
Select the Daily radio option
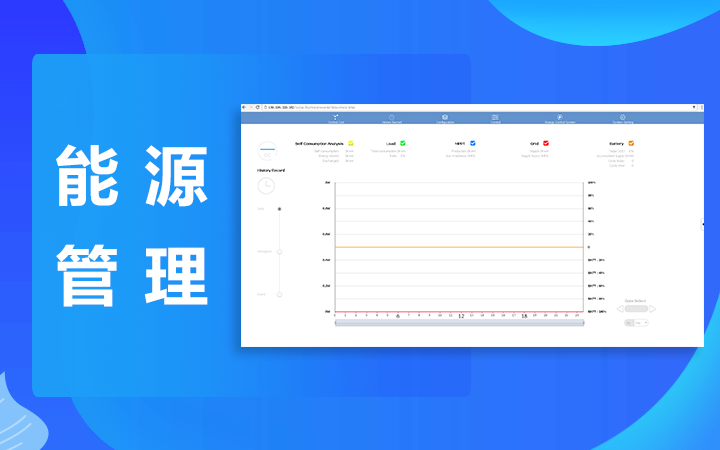[x=279, y=209]
